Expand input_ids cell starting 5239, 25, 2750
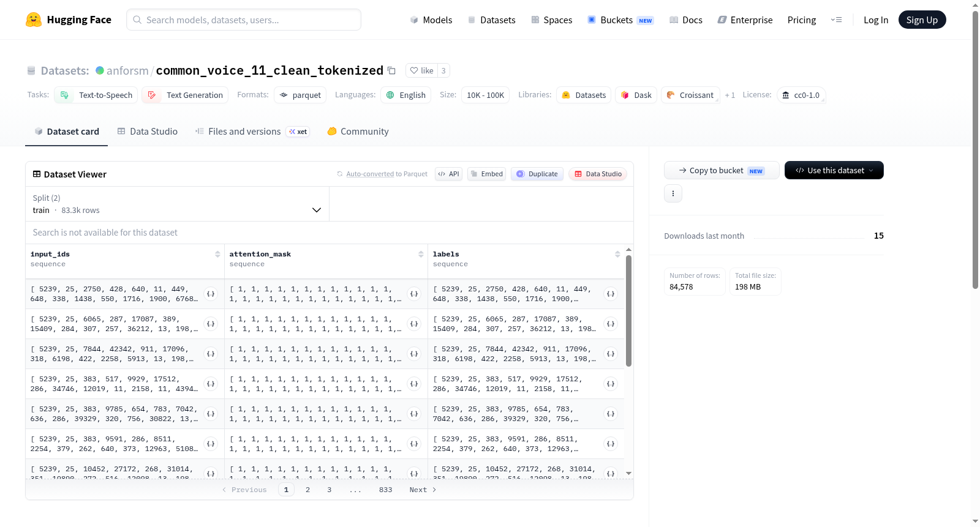Viewport: 980px width, 527px height. (x=211, y=294)
